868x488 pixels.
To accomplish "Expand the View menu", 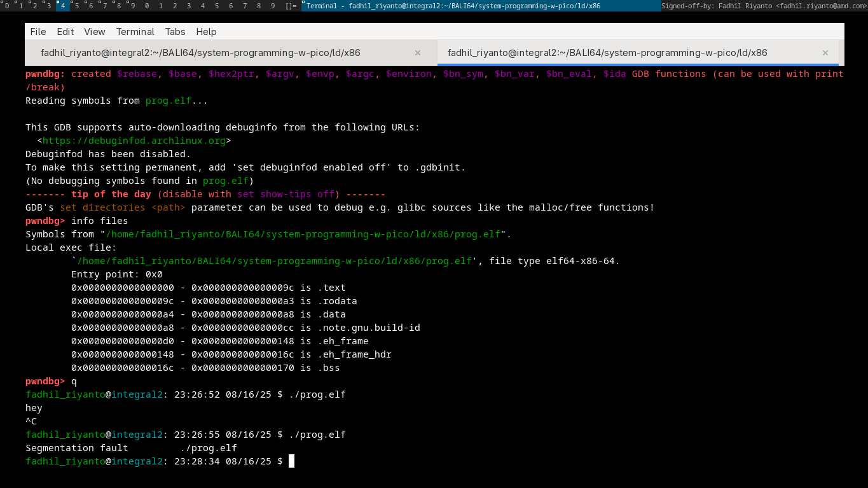I will pos(95,31).
